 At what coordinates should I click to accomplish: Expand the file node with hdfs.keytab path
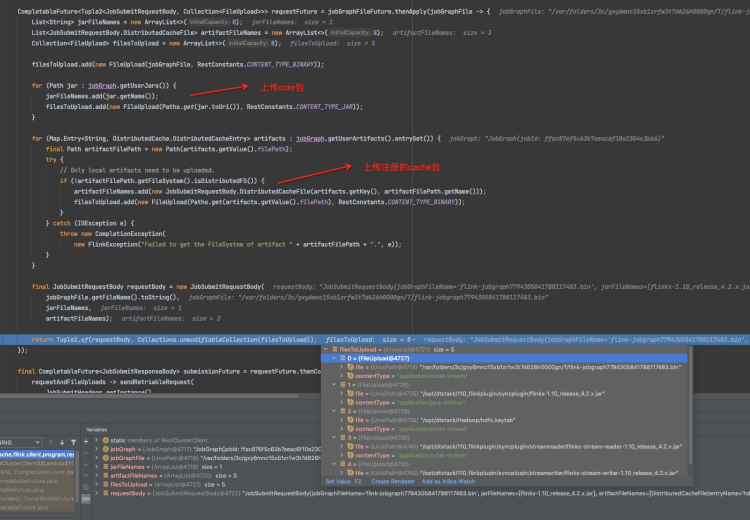(x=342, y=420)
